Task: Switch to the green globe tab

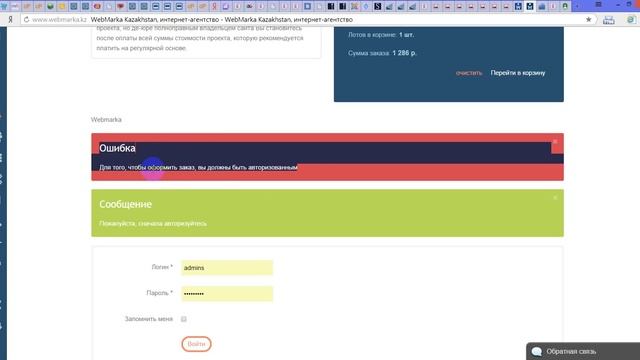Action: pos(50,6)
